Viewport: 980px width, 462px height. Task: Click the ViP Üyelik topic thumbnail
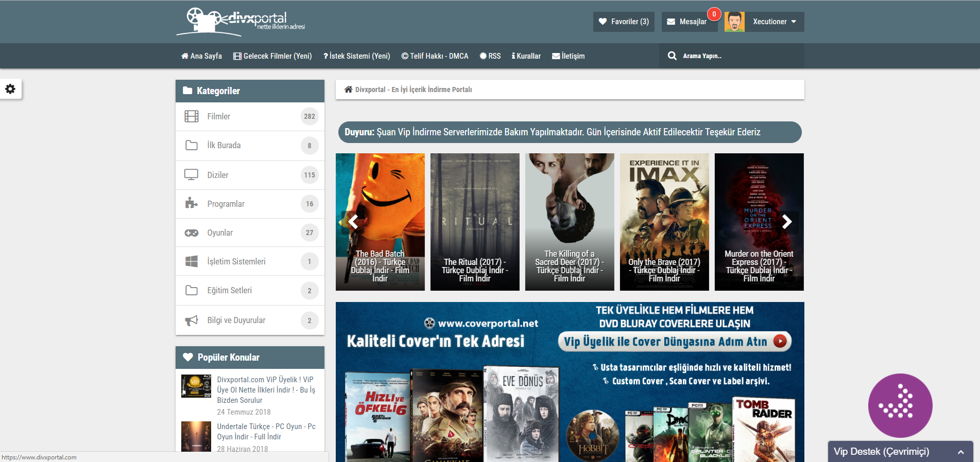(x=196, y=386)
